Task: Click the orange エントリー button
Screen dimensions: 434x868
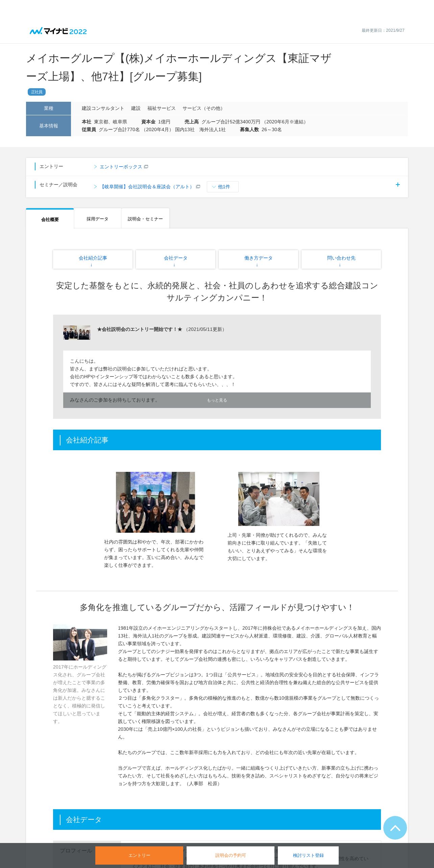Action: pyautogui.click(x=139, y=855)
